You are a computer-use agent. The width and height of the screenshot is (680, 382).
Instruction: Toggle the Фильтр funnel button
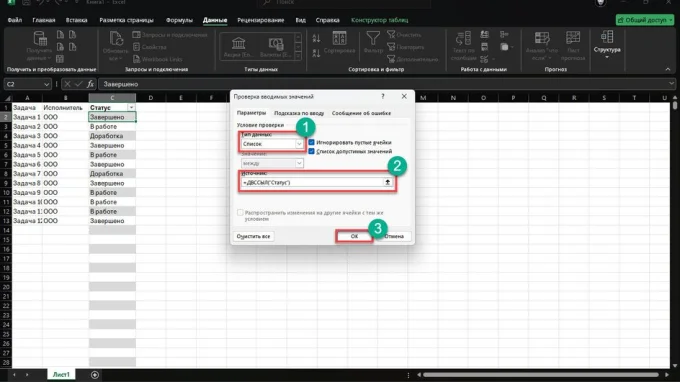tap(373, 42)
